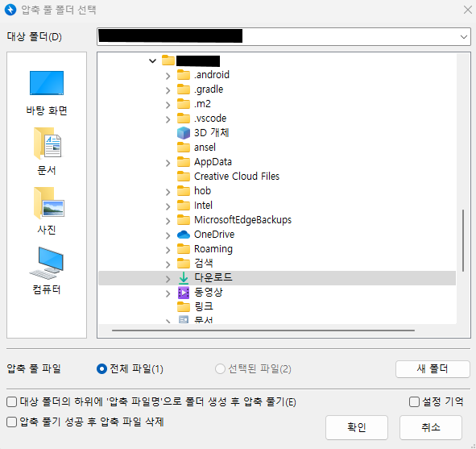Viewport: 476px width, 449px height.
Task: Select the ansel folder icon
Action: 184,147
